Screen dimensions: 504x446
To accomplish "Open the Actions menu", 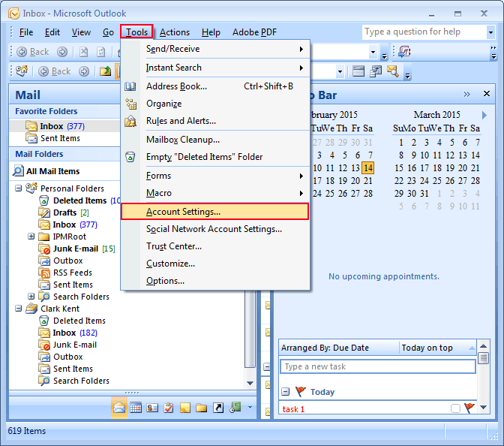I will pos(175,32).
